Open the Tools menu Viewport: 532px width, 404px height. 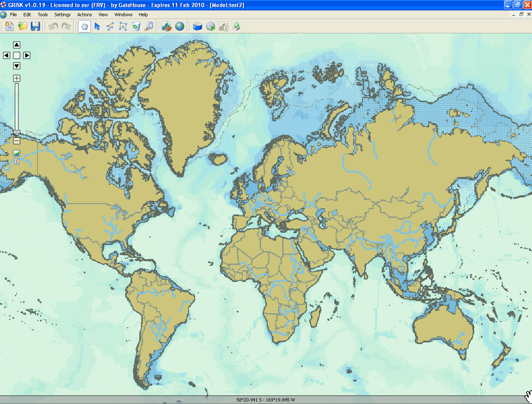pyautogui.click(x=43, y=15)
